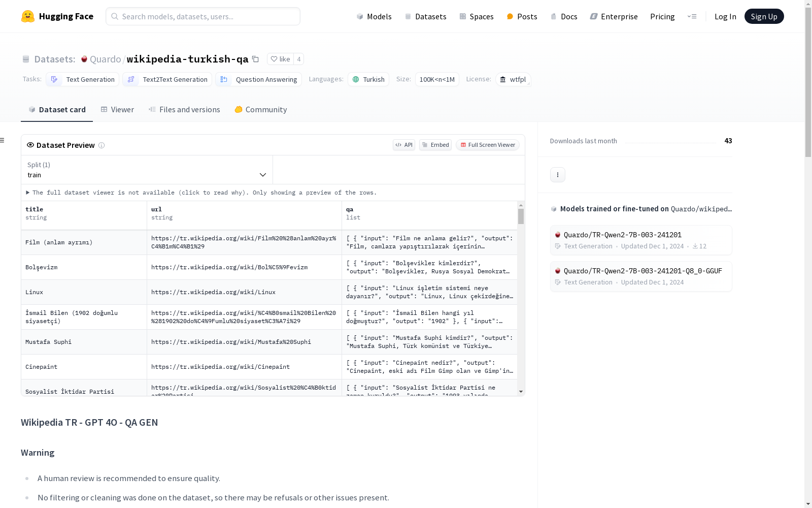Click the Wikipedia TR - GPT 4O - QA GEN heading

[x=89, y=422]
